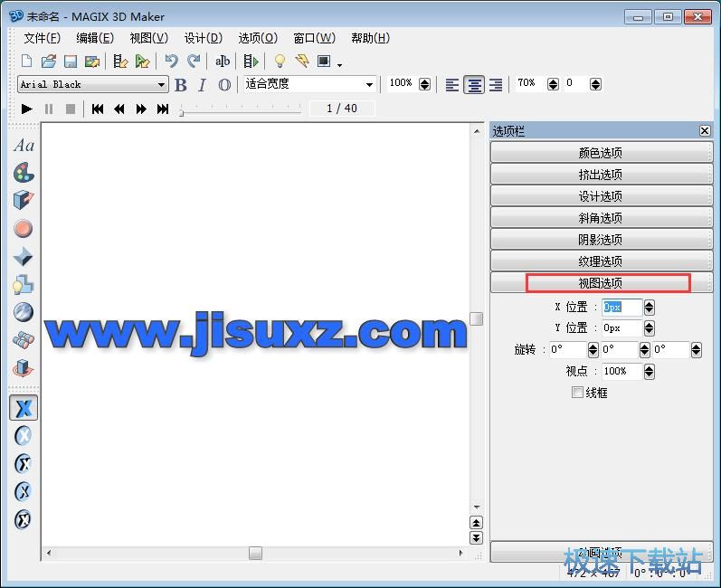Click the lightbulb lighting icon
Viewport: 721px width, 588px height.
point(280,61)
